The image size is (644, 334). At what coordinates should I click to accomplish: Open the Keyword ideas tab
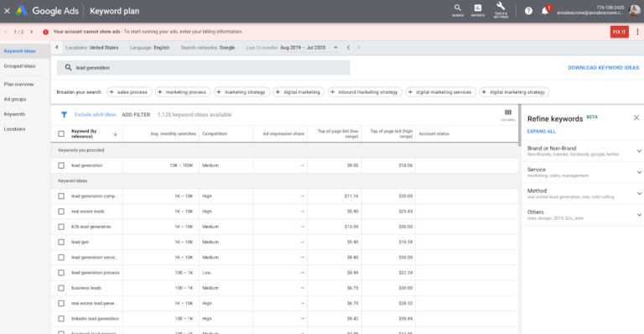pos(20,51)
